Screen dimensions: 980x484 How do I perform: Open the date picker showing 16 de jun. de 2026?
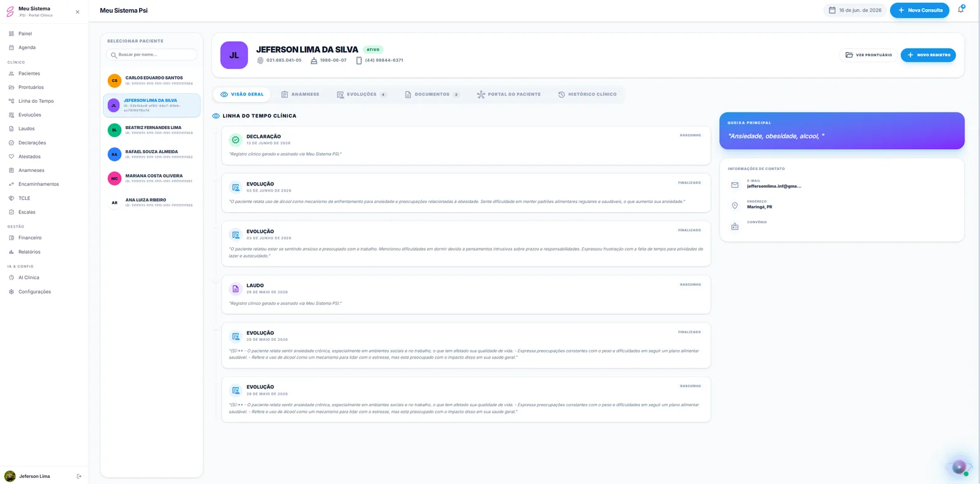pyautogui.click(x=855, y=10)
